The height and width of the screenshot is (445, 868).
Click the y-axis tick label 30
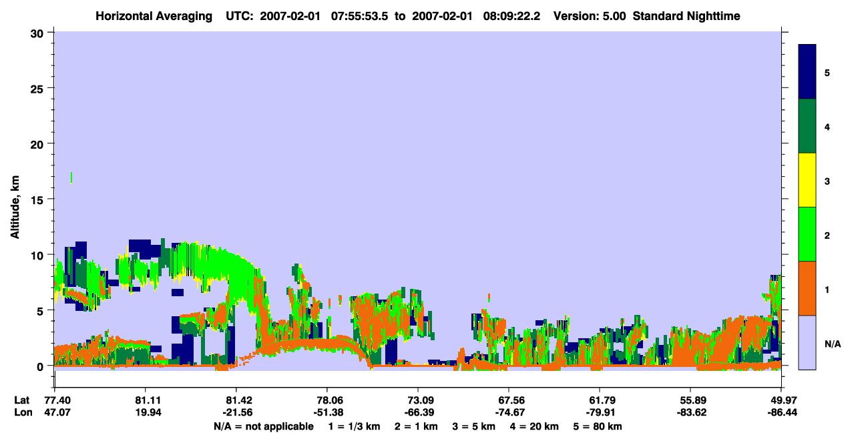(38, 33)
